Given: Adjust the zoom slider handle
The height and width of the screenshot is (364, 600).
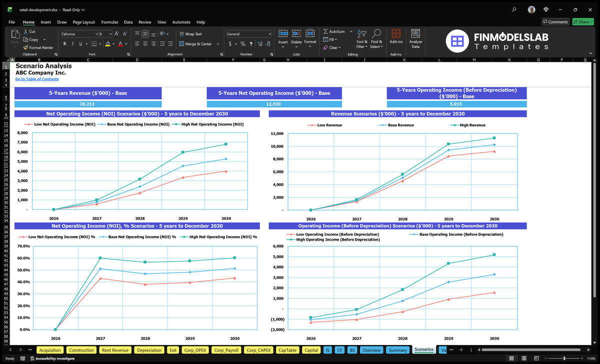Looking at the screenshot, I should point(564,358).
